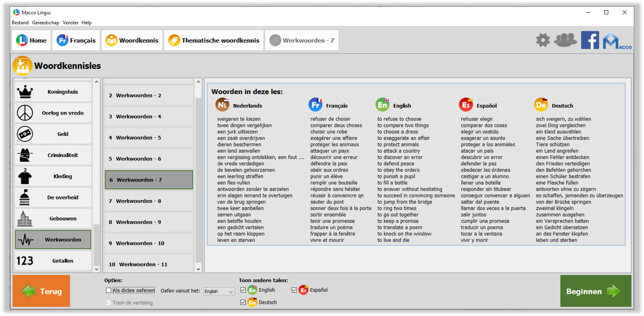Click the users group icon
This screenshot has width=644, height=316.
pyautogui.click(x=565, y=40)
